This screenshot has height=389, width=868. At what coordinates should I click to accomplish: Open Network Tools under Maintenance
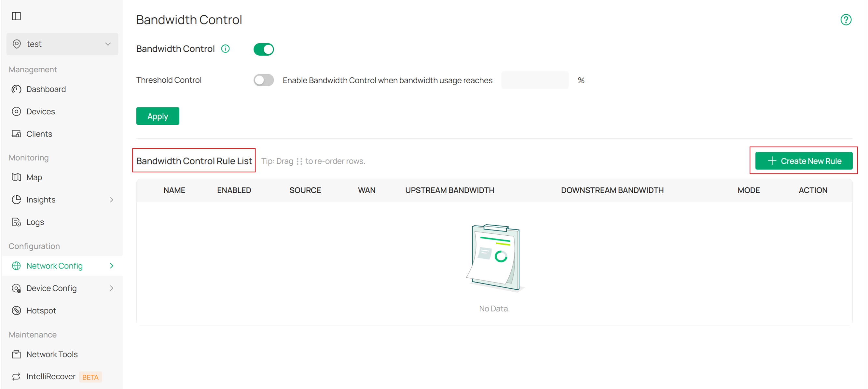[52, 354]
